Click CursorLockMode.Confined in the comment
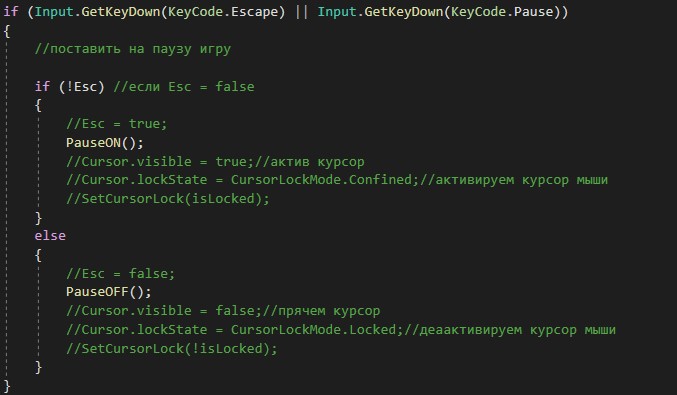This screenshot has height=395, width=677. [x=321, y=180]
